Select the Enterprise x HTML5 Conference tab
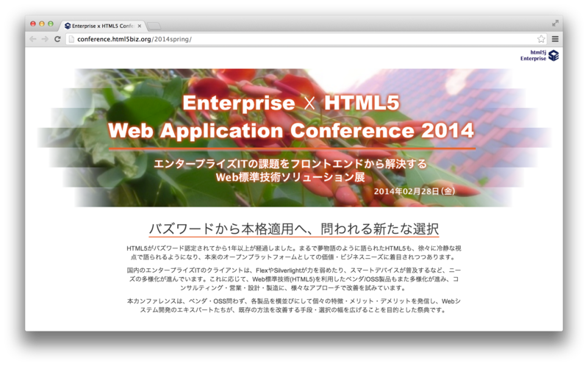Image resolution: width=588 pixels, height=366 pixels. 101,26
